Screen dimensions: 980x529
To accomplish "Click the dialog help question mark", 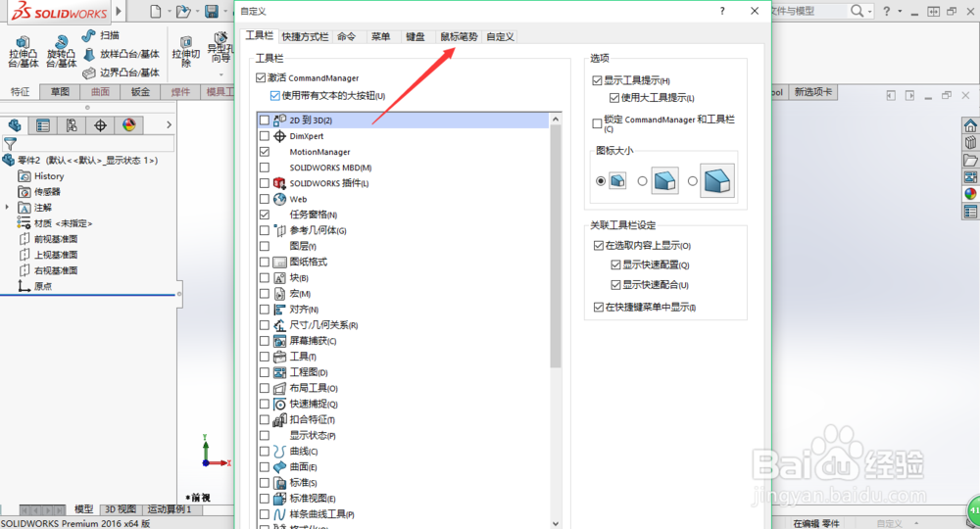I will 722,11.
